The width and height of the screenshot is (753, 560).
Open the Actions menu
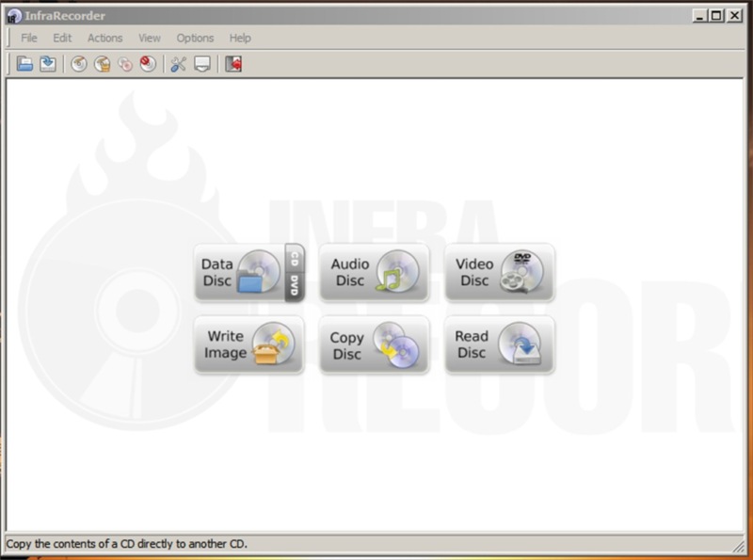point(104,38)
